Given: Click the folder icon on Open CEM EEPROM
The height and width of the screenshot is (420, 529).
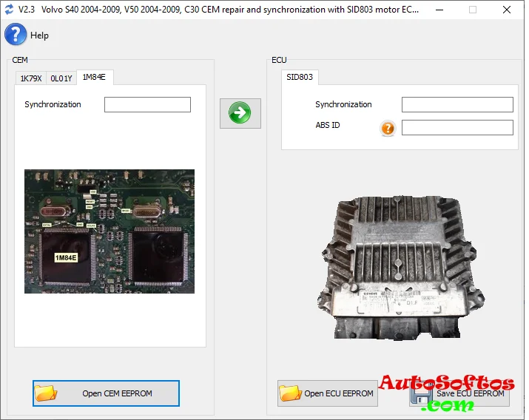Looking at the screenshot, I should coord(46,393).
